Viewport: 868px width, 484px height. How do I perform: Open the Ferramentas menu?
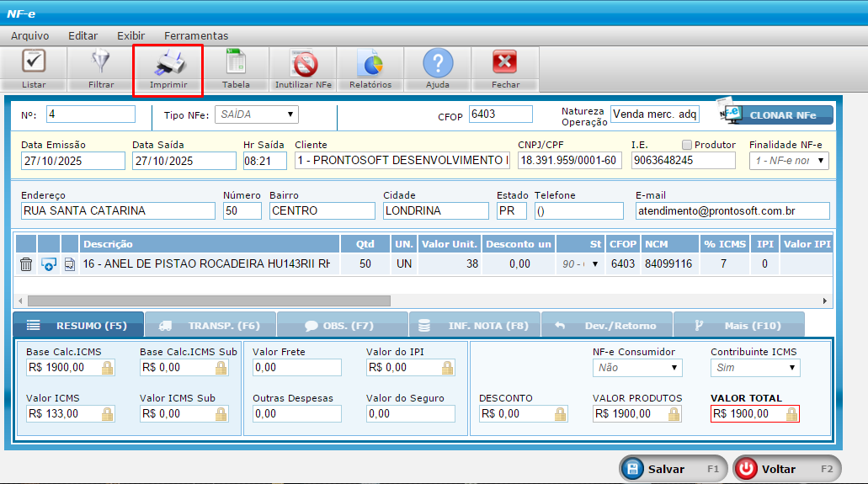[x=196, y=35]
